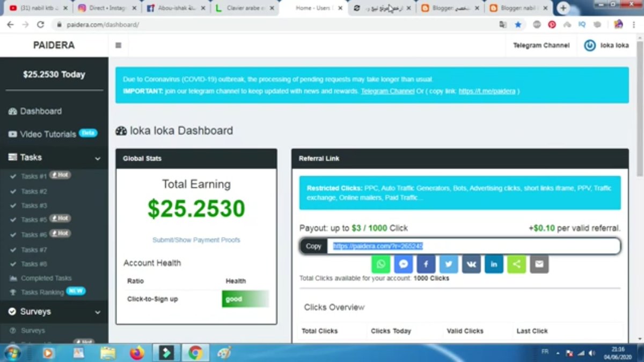Open loka loka account name
The image size is (644, 362).
pyautogui.click(x=614, y=46)
